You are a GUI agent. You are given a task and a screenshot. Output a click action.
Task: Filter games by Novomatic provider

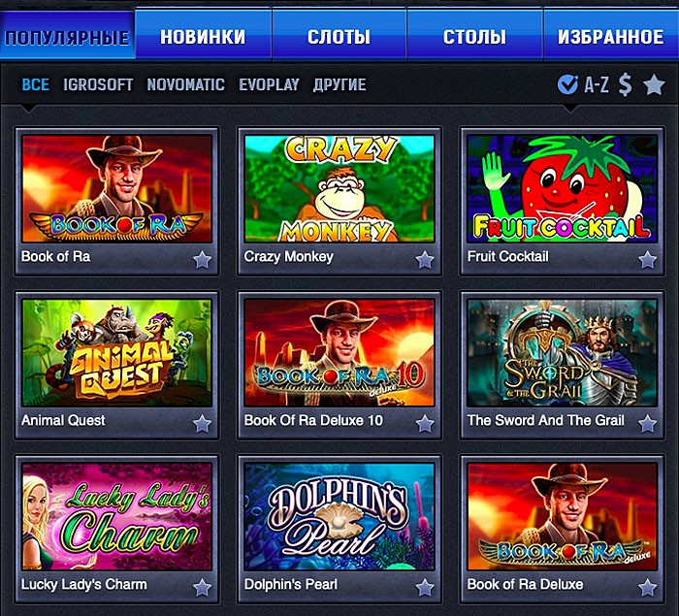tap(186, 84)
